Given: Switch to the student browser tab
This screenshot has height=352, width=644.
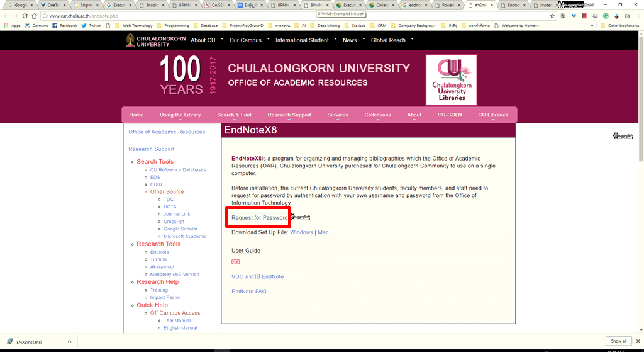Looking at the screenshot, I should click(545, 5).
